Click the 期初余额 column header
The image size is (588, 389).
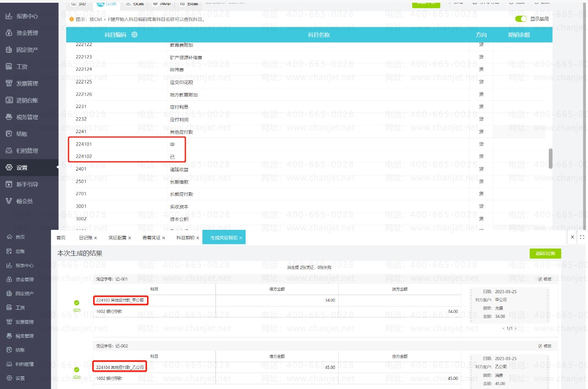pos(519,35)
